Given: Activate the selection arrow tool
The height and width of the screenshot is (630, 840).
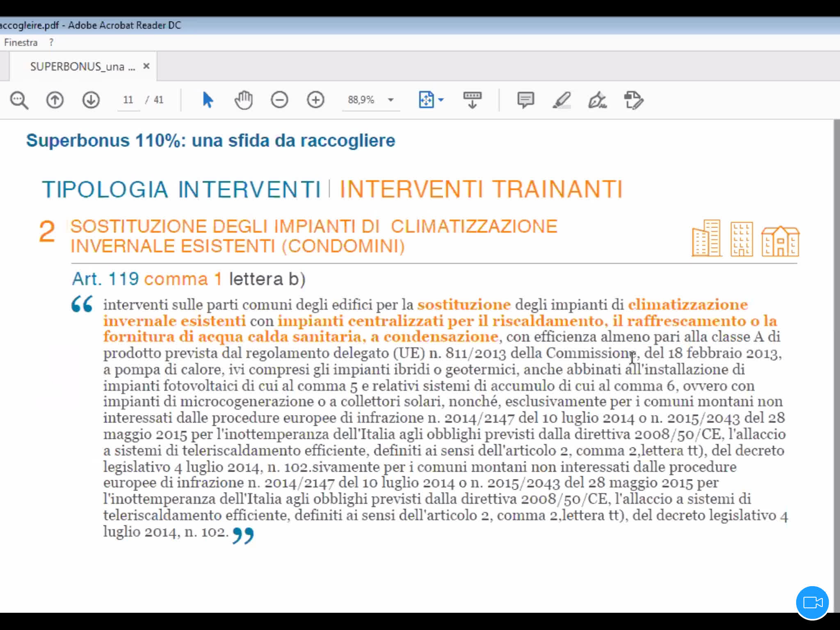Looking at the screenshot, I should click(208, 100).
